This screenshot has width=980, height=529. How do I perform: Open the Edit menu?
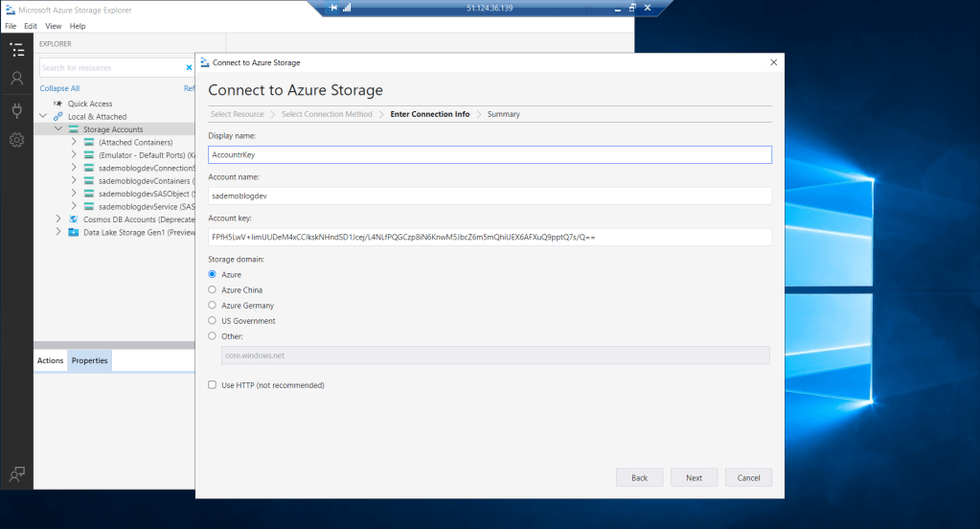(x=32, y=26)
